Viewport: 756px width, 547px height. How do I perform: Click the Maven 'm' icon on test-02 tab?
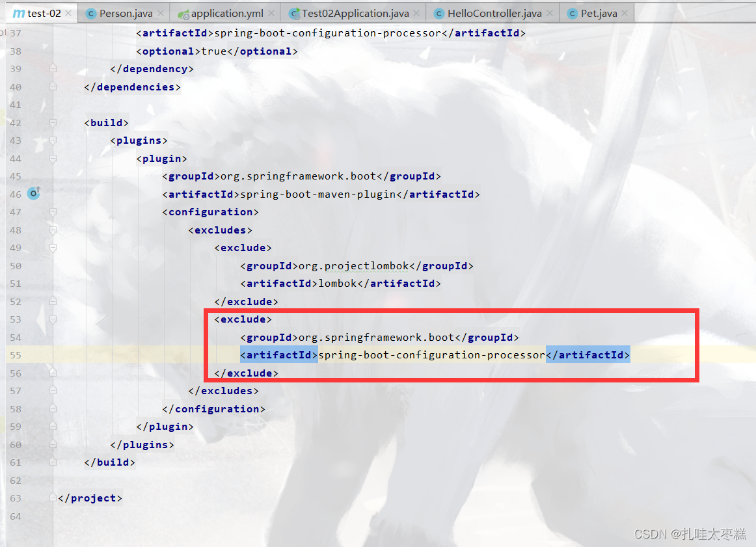pos(18,14)
